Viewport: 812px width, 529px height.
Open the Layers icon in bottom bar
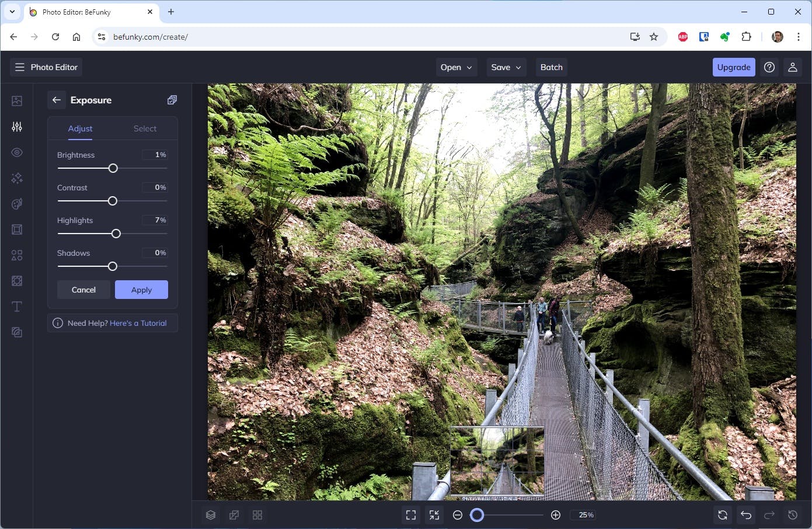click(x=211, y=515)
